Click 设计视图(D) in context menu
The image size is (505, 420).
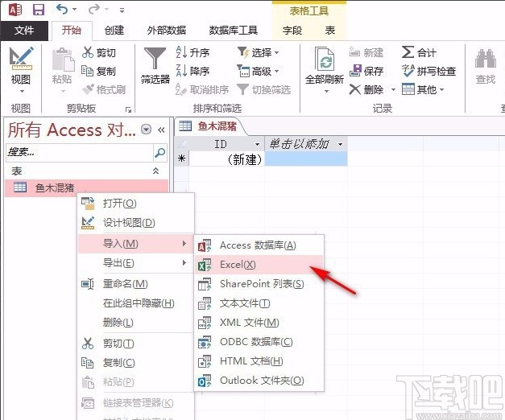[136, 222]
